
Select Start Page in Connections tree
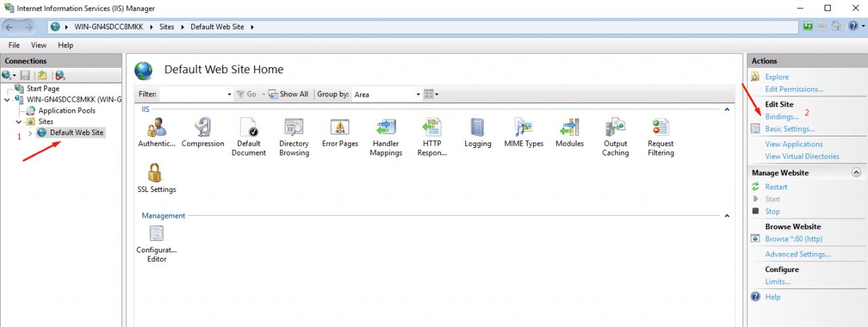click(x=43, y=88)
